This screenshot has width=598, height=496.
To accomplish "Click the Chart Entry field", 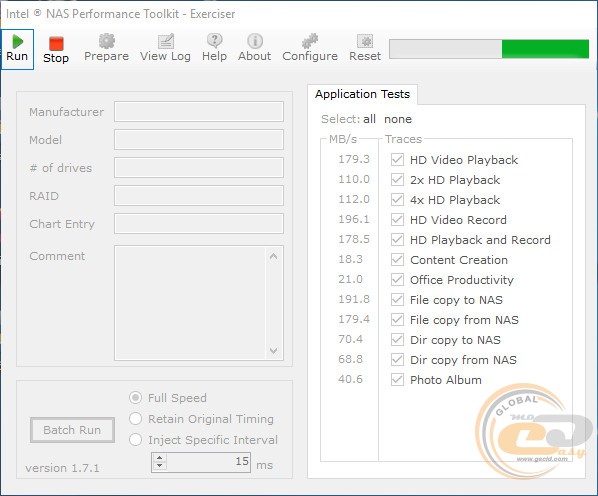I will pos(199,223).
